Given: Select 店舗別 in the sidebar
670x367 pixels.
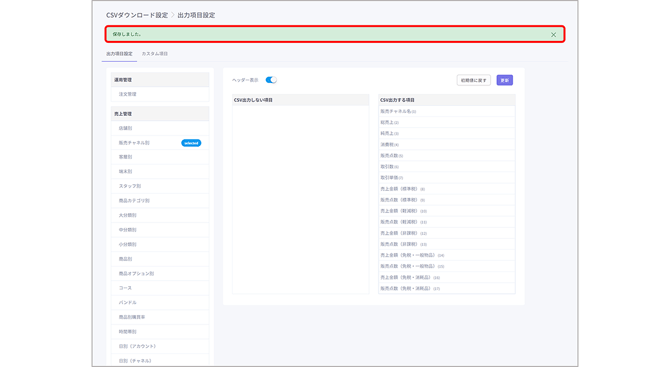Looking at the screenshot, I should [160, 128].
